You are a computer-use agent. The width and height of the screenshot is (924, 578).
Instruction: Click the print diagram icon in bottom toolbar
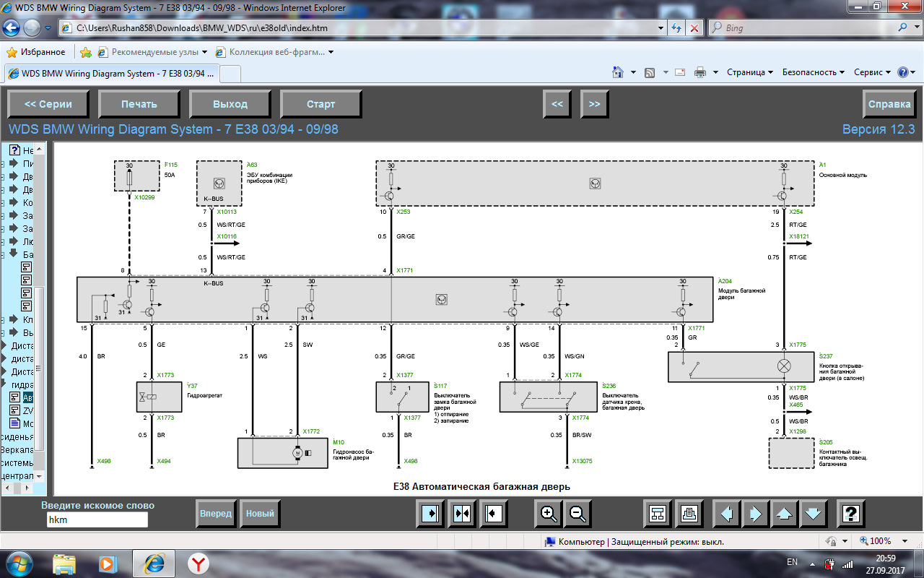pos(689,514)
